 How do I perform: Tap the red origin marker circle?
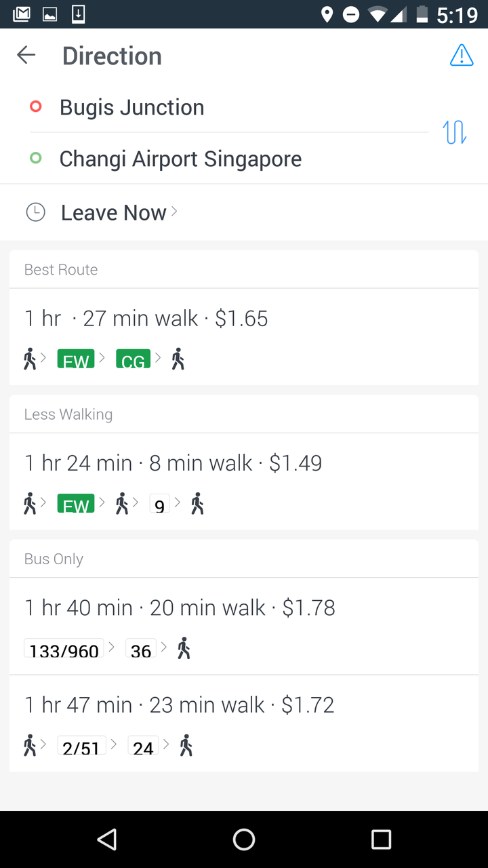point(36,106)
